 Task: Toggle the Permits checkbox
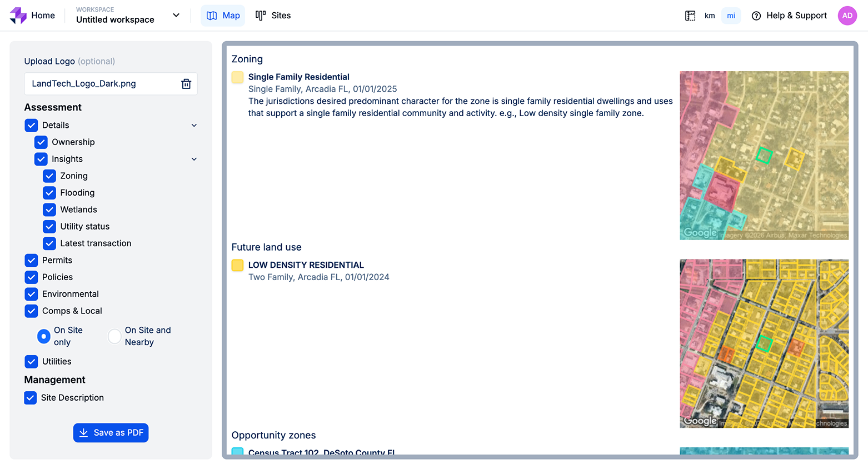coord(32,261)
